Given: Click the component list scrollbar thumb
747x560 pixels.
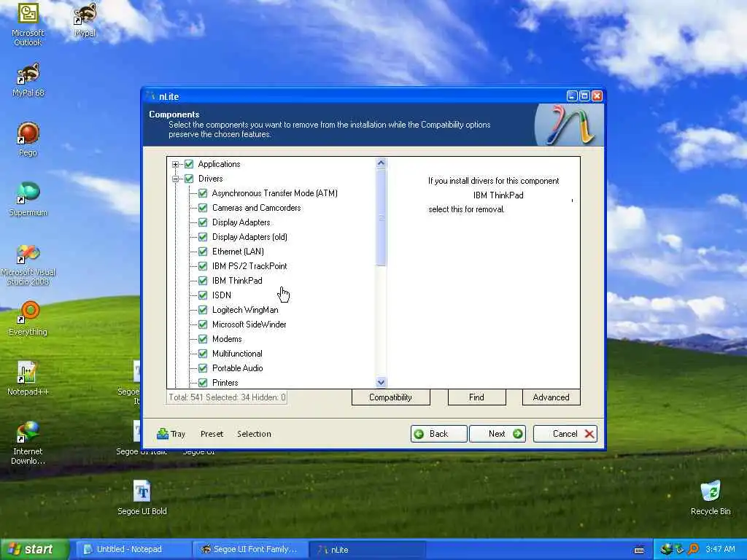Looking at the screenshot, I should (x=381, y=217).
